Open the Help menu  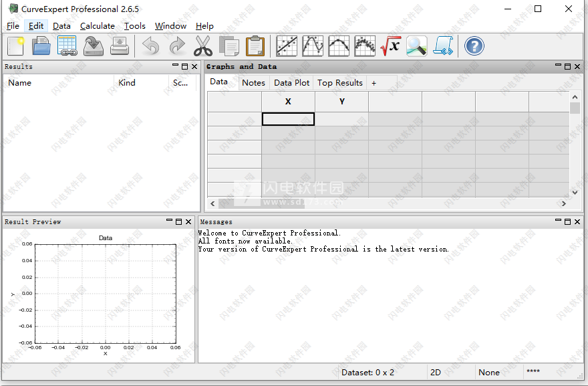(x=204, y=26)
